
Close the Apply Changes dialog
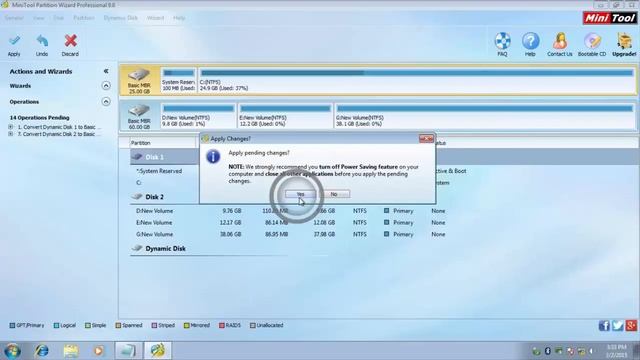426,139
